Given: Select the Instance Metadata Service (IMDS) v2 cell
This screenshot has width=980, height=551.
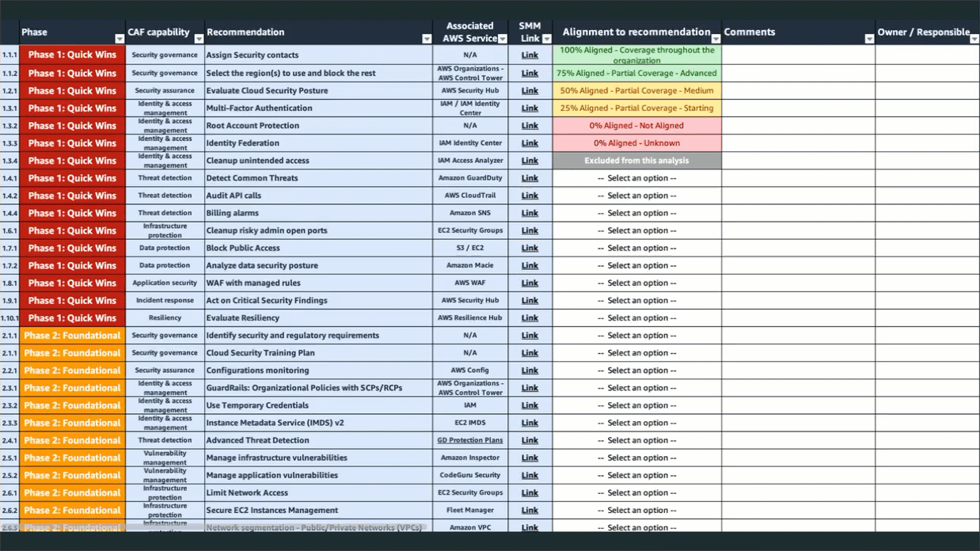Looking at the screenshot, I should (318, 423).
